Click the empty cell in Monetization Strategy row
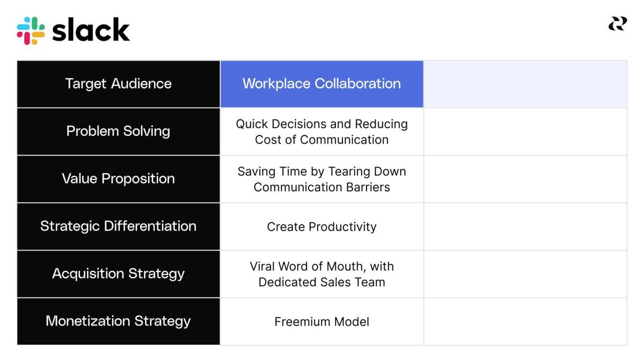 525,321
